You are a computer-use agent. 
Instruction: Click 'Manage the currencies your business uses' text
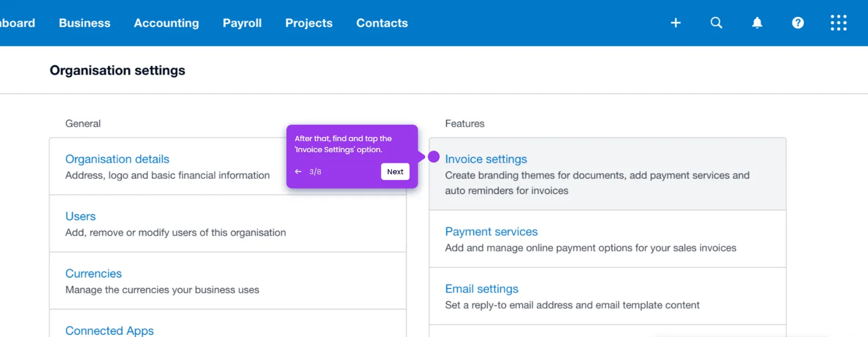[x=162, y=290]
